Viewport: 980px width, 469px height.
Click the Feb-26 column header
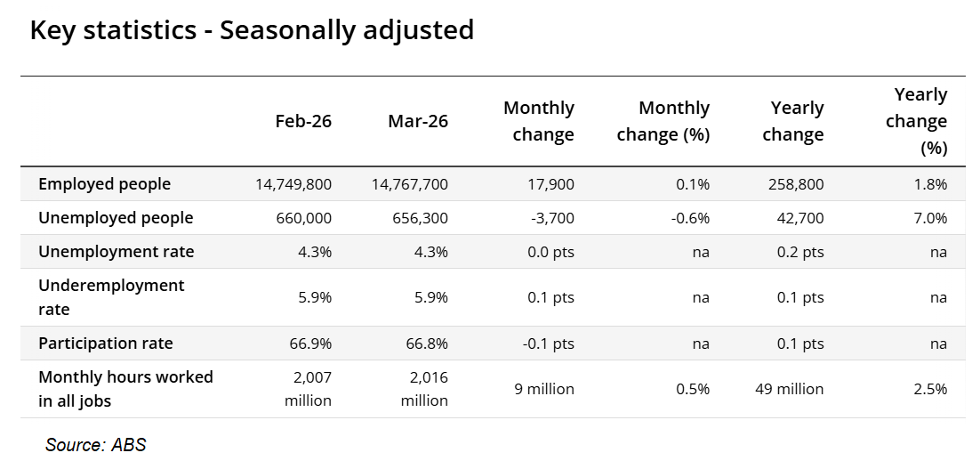303,121
